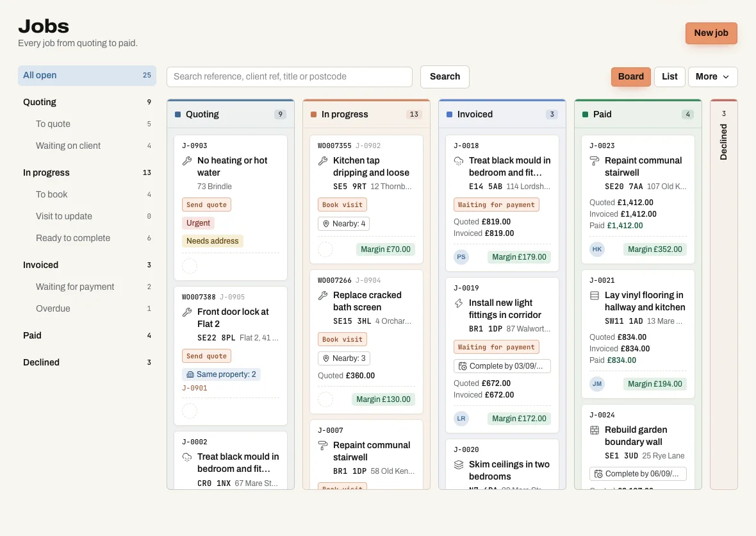Image resolution: width=756 pixels, height=536 pixels.
Task: Click Book visit on Replace cracked bath screen
Action: (342, 339)
